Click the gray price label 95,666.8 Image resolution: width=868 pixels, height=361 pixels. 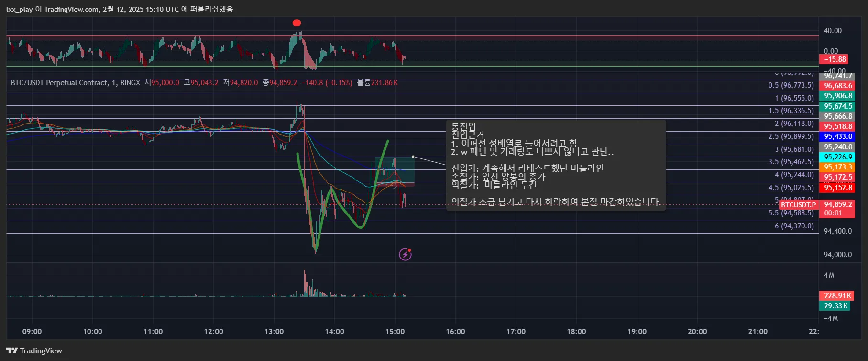coord(838,116)
